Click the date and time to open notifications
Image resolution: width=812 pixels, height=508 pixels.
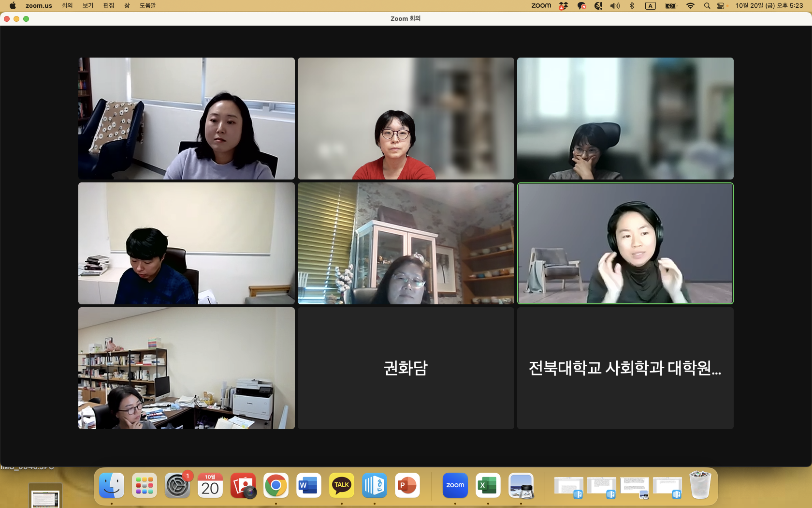click(768, 5)
